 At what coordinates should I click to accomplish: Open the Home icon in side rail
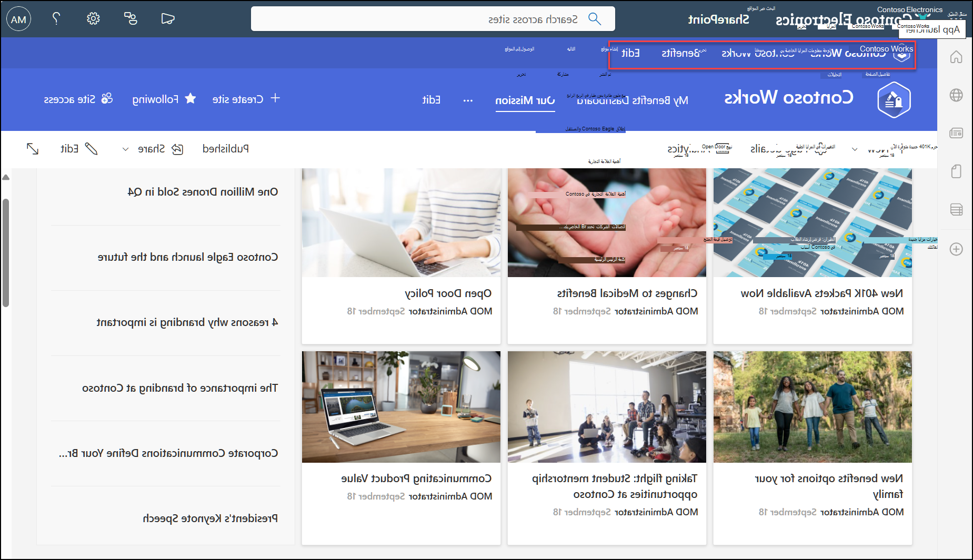[x=956, y=57]
